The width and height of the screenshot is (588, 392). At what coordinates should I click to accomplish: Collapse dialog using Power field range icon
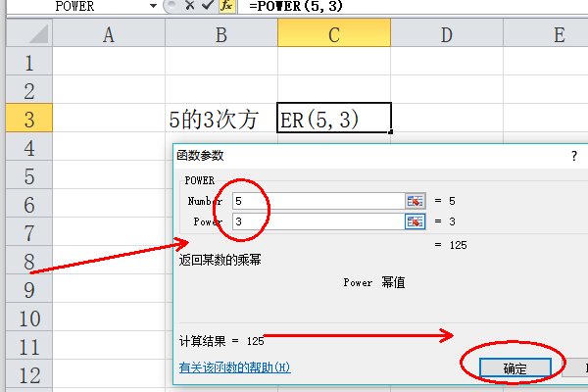(x=415, y=221)
